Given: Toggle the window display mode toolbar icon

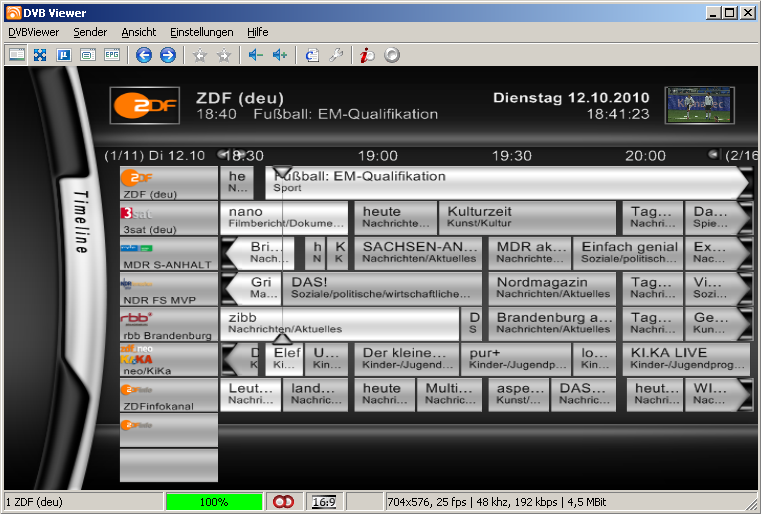Looking at the screenshot, I should [x=17, y=55].
